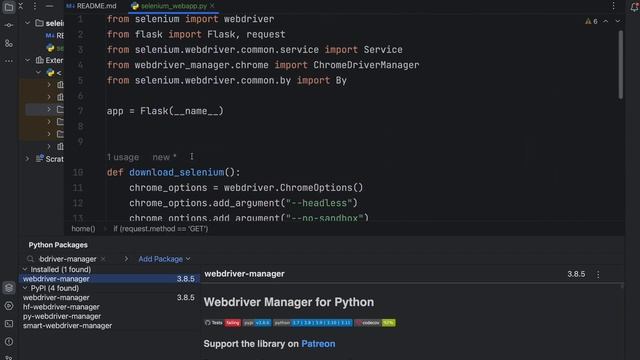Go to previous highlighted problem arrow
Viewport: 640px width, 360px height.
[x=606, y=21]
